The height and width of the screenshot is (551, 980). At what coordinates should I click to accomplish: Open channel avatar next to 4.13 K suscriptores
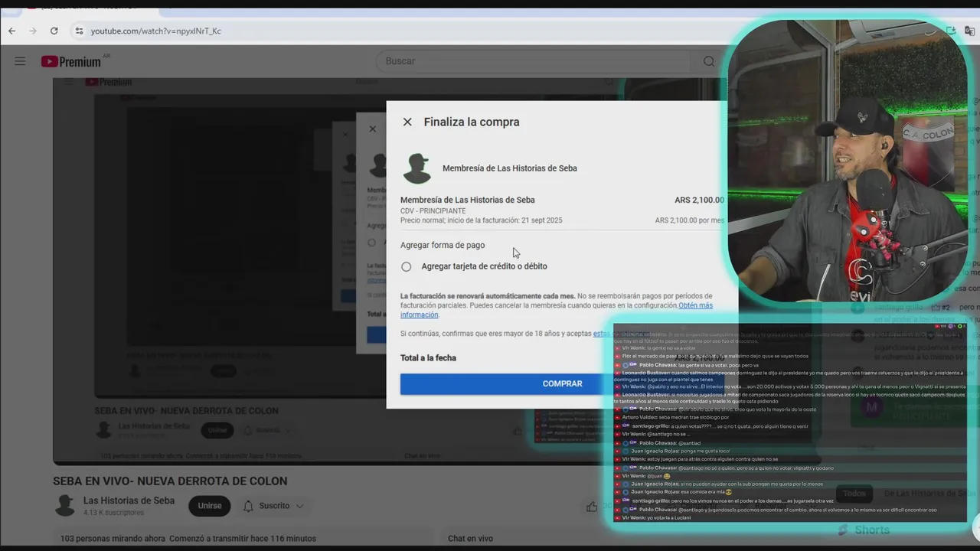point(65,505)
